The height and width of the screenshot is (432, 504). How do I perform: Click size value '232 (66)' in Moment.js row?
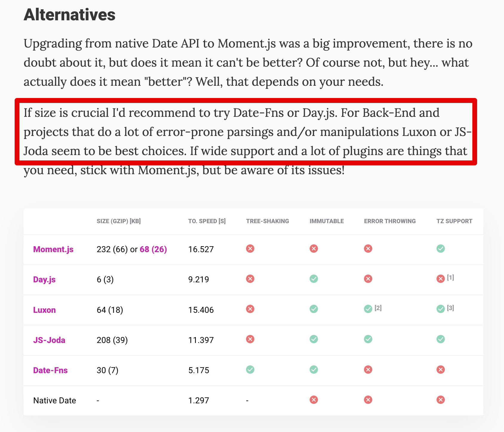click(112, 249)
